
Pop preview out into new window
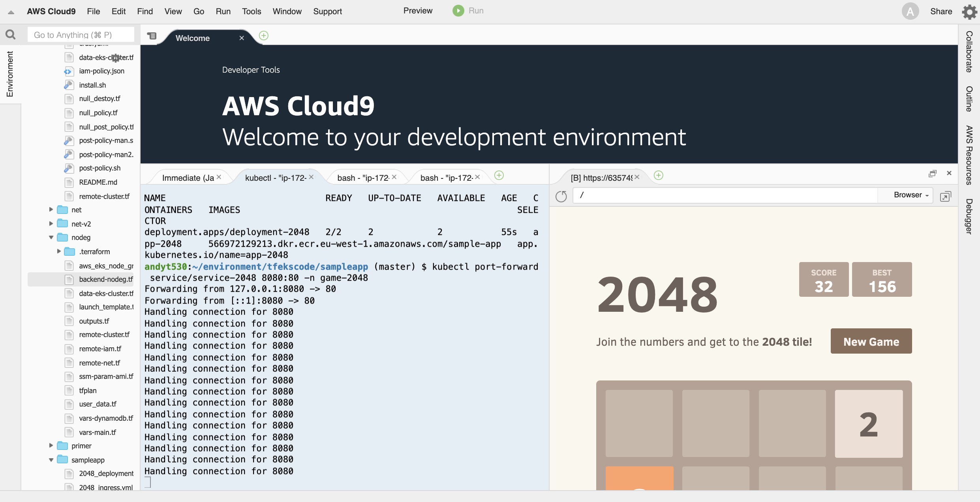[945, 196]
